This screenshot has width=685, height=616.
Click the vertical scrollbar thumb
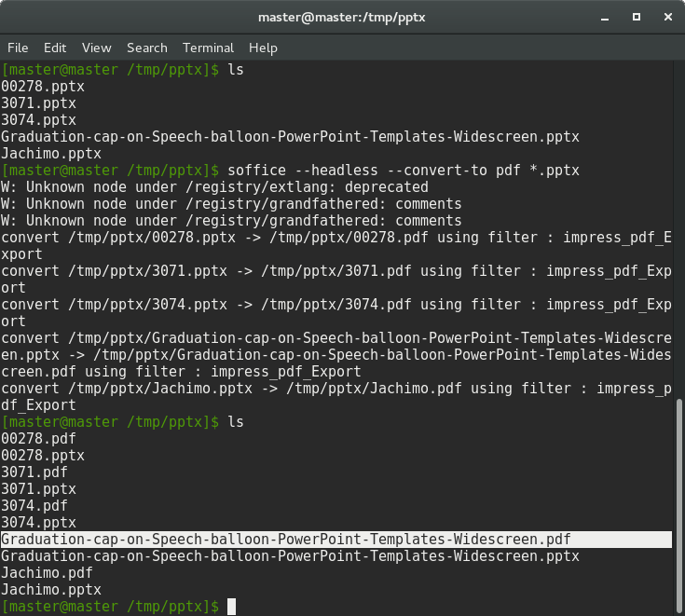tap(679, 507)
